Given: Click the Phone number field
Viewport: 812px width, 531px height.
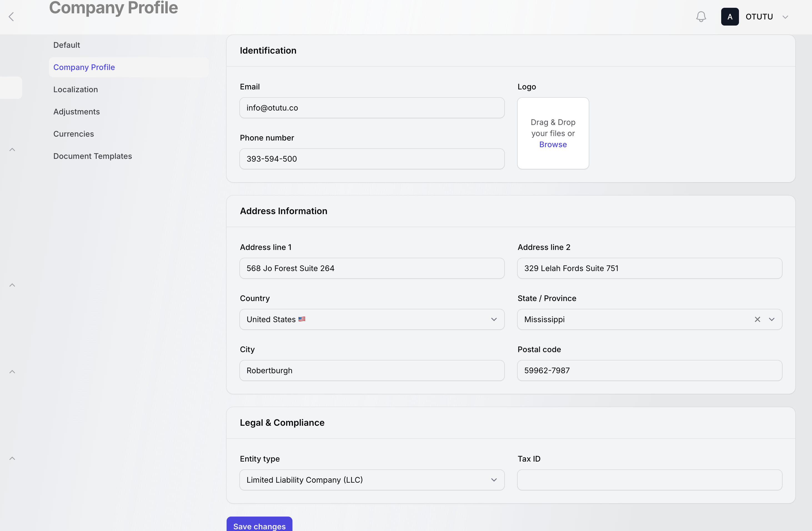Looking at the screenshot, I should coord(372,159).
